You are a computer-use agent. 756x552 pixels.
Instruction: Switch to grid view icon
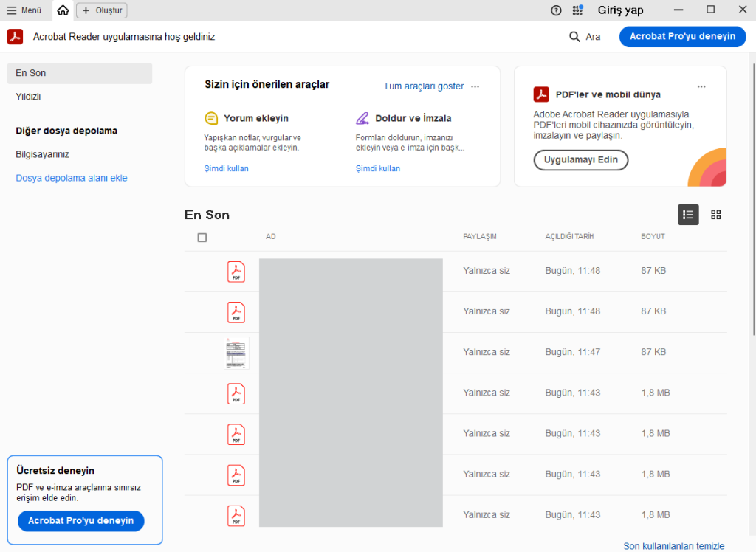[715, 215]
